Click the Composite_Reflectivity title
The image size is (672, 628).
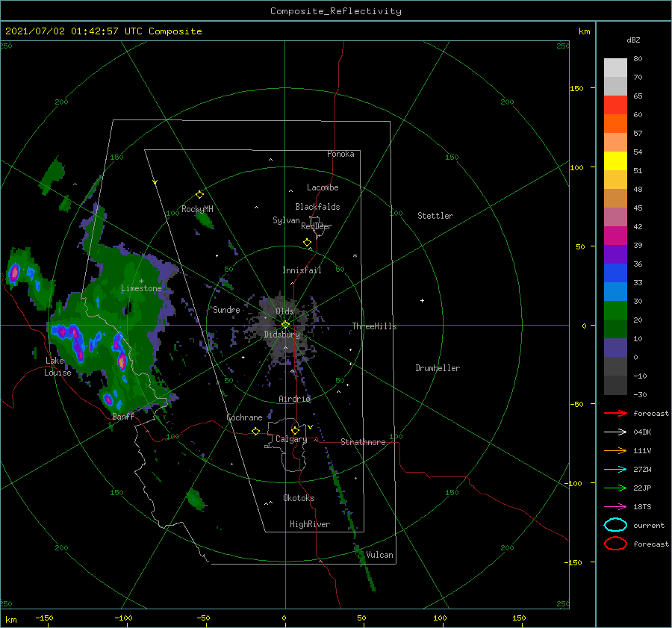tap(336, 11)
